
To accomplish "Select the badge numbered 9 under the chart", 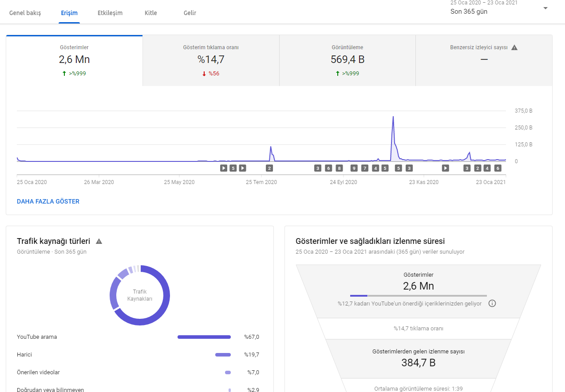I will (x=354, y=168).
